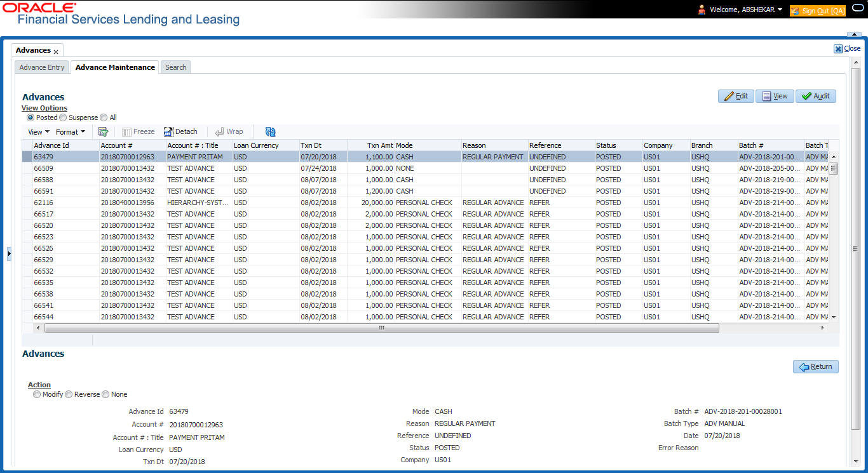Click the Edit button

click(x=736, y=96)
